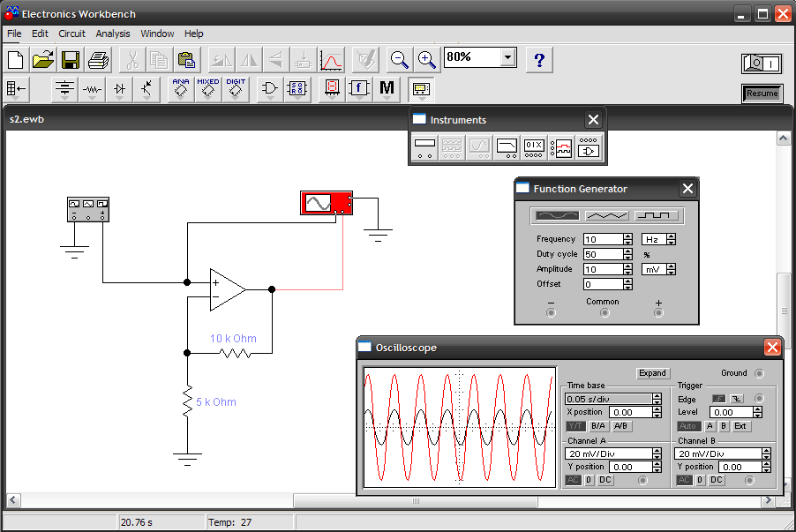Zoom in with the plus magnifier
Viewport: 796px width, 532px height.
pos(427,60)
